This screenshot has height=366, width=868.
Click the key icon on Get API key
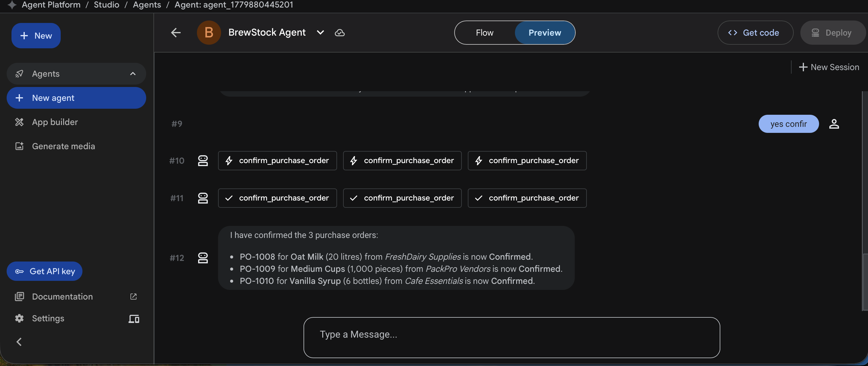point(20,271)
